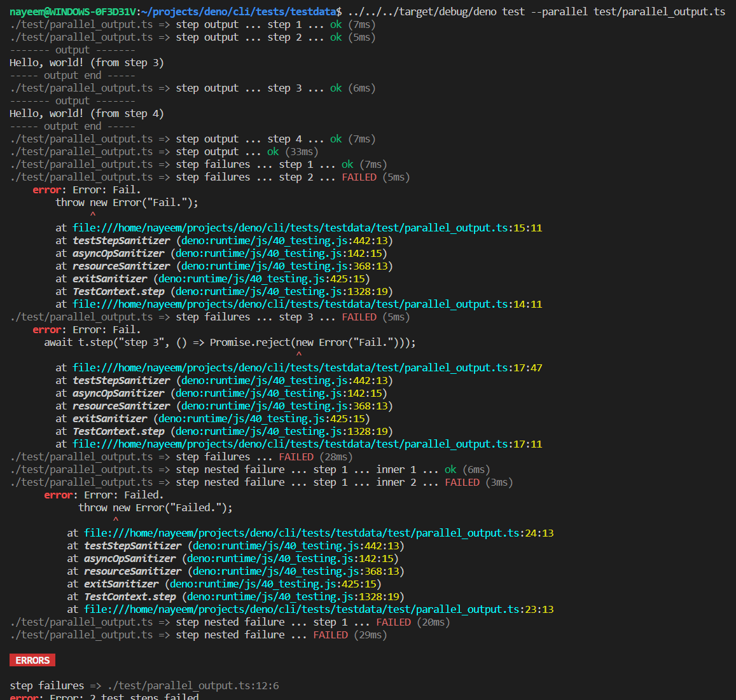Click the nayeem@WINDOWS-0F3D31V prompt text
This screenshot has width=736, height=700.
(73, 11)
